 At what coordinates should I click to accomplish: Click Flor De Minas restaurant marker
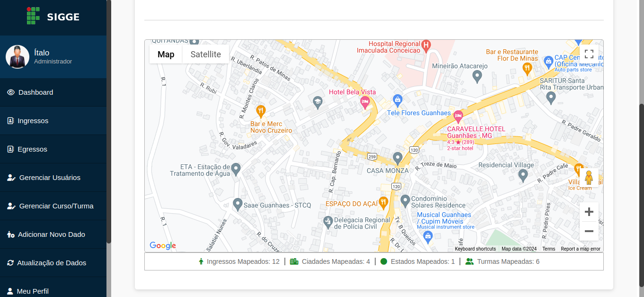point(527,69)
